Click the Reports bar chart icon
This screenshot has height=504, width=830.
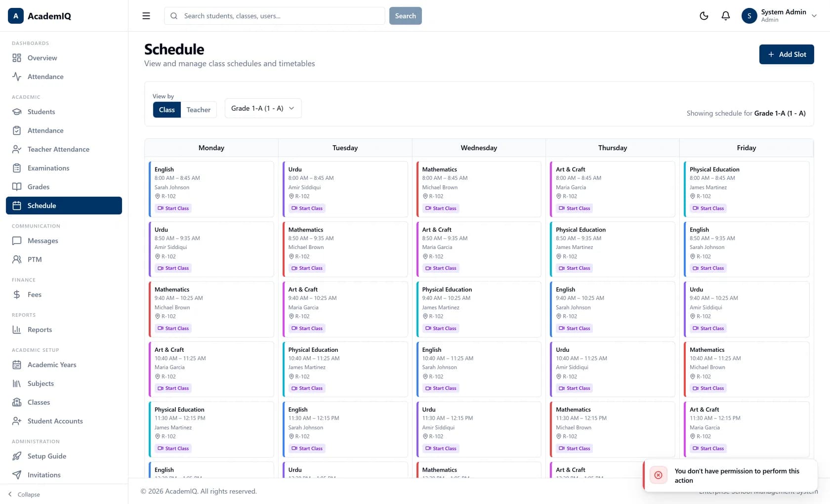coord(17,330)
